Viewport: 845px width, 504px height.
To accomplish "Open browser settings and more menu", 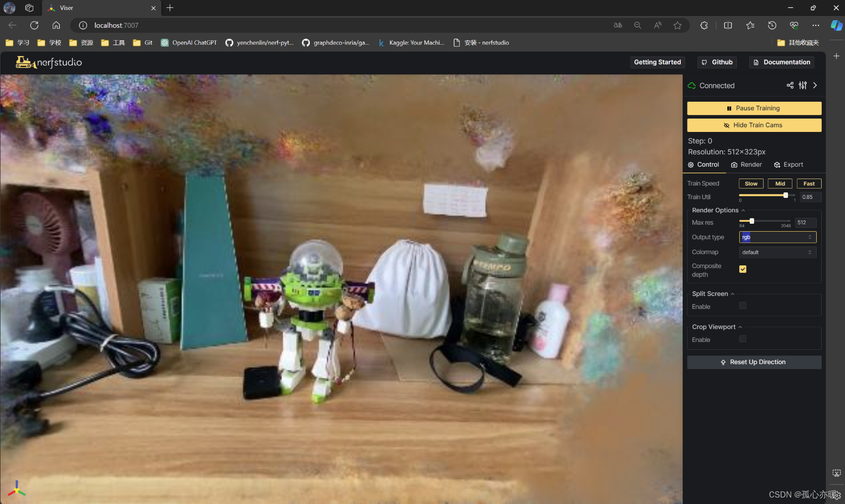I will (x=816, y=25).
